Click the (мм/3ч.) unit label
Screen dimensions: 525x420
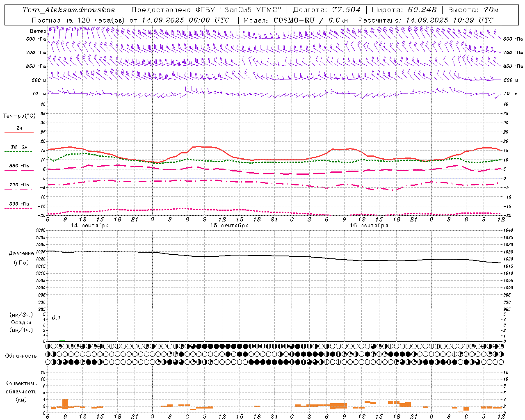(21, 315)
